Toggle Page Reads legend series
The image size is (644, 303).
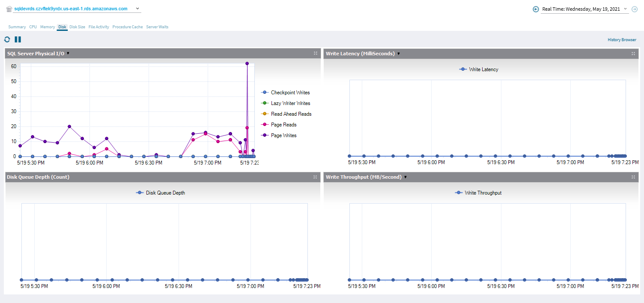283,125
